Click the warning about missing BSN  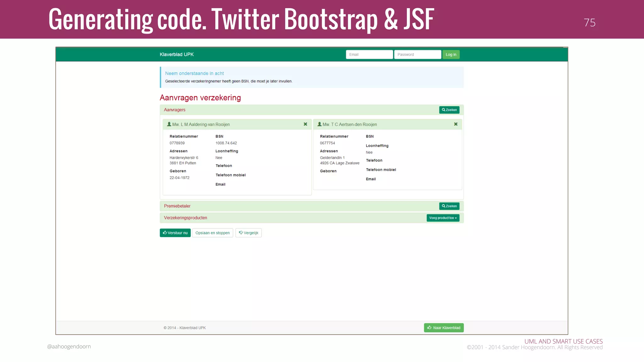pyautogui.click(x=229, y=81)
